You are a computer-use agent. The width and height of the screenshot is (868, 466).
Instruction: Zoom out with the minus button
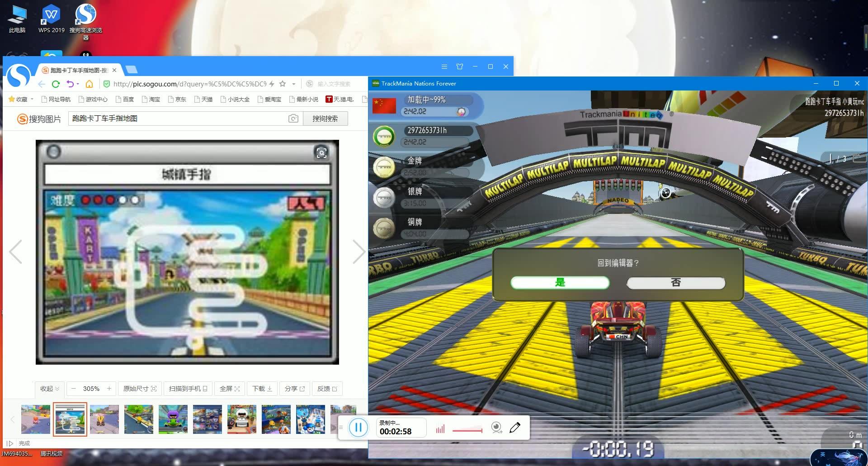point(74,389)
